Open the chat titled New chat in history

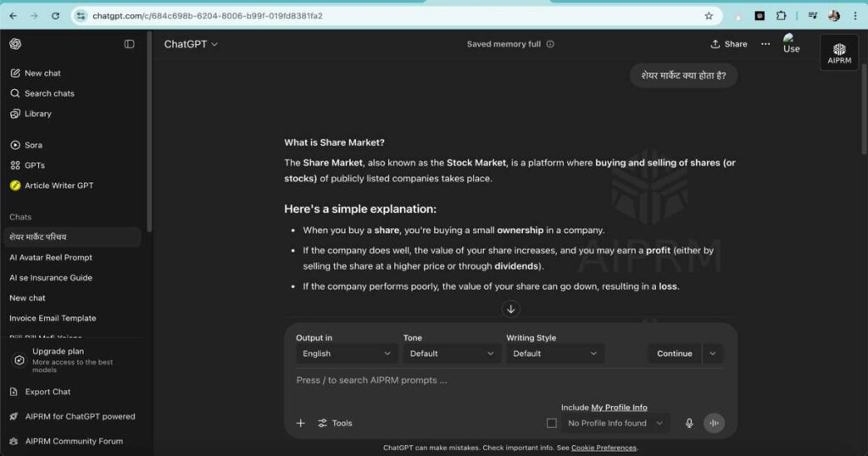click(x=28, y=298)
